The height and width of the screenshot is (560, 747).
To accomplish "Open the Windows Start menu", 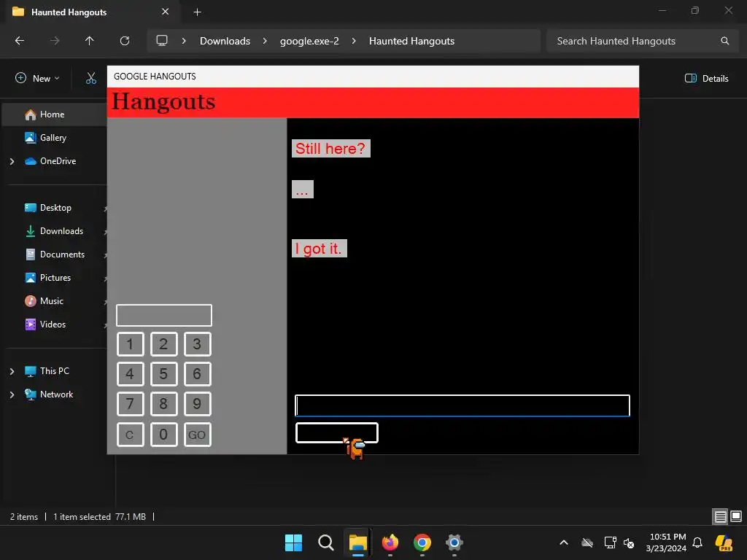I will tap(293, 542).
